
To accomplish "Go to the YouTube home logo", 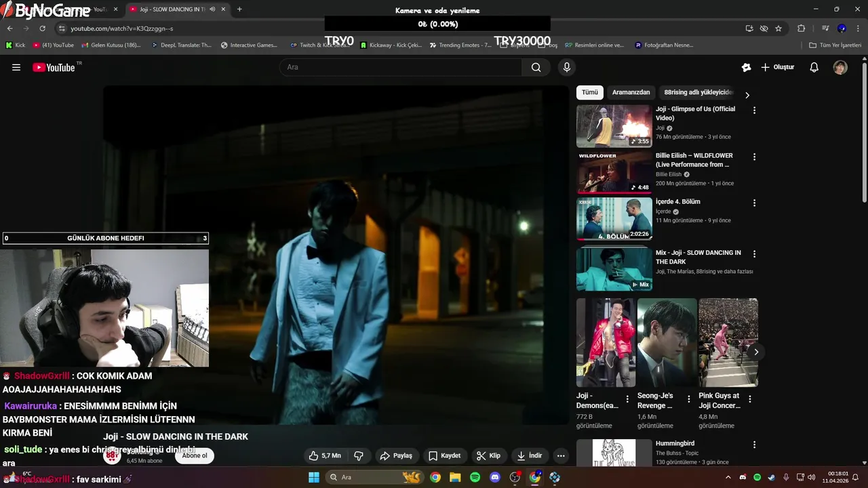I will pos(56,67).
